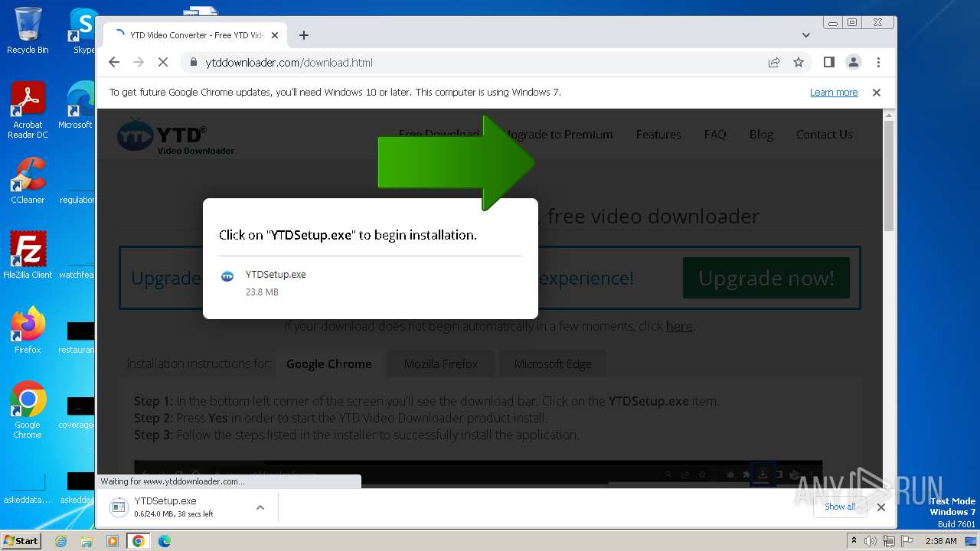980x551 pixels.
Task: Open Google Chrome desktop shortcut
Action: (x=28, y=410)
